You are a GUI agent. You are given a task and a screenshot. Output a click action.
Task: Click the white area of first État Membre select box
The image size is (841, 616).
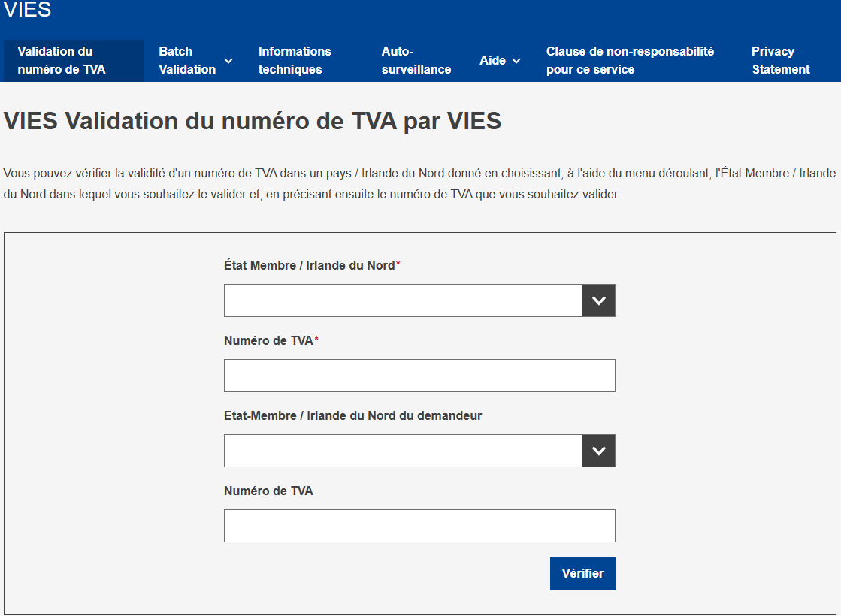point(403,300)
